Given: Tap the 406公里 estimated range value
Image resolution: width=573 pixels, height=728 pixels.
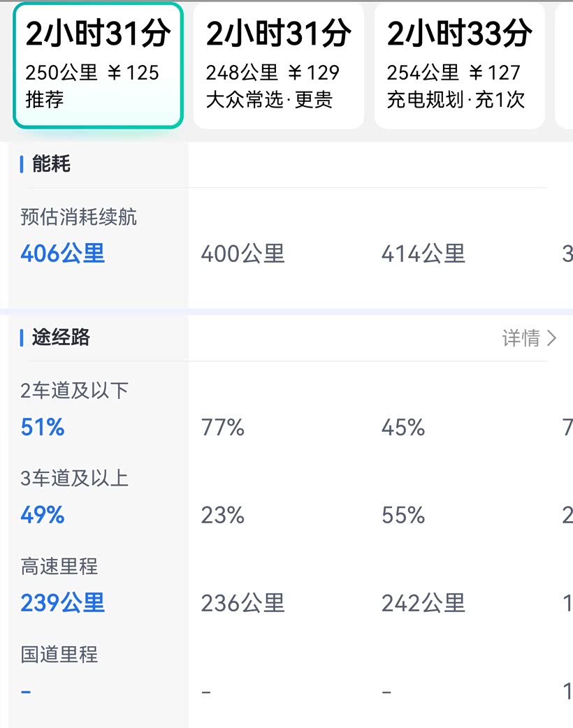Looking at the screenshot, I should 63,254.
